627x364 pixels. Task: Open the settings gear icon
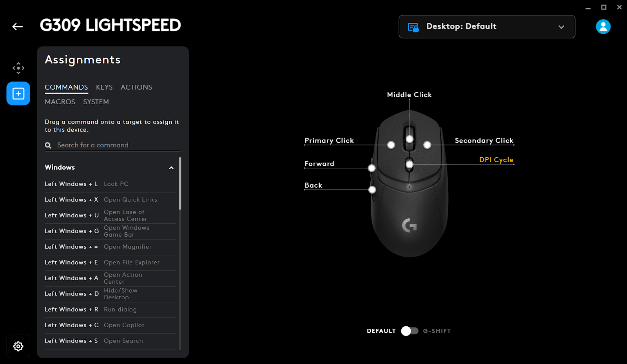point(18,346)
